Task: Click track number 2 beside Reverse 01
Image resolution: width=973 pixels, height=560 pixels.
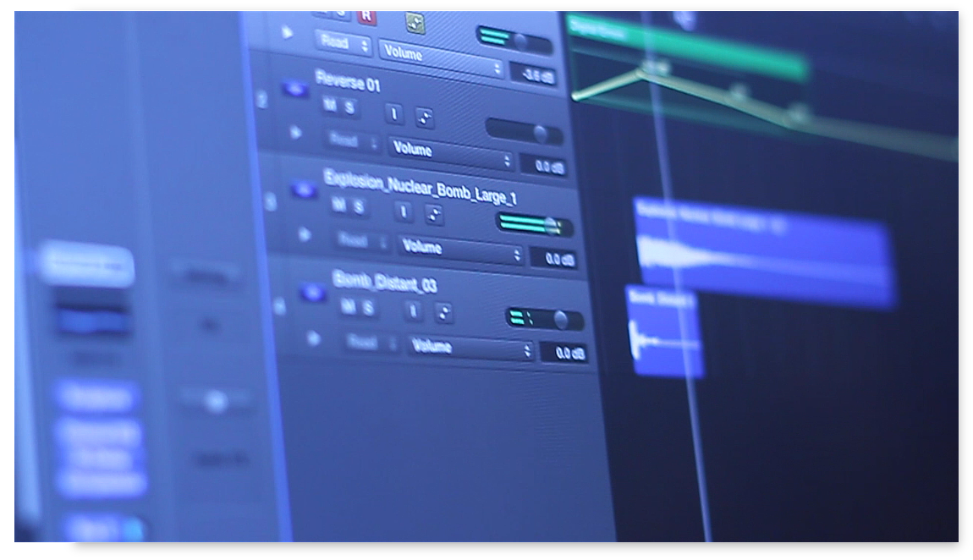Action: [262, 100]
